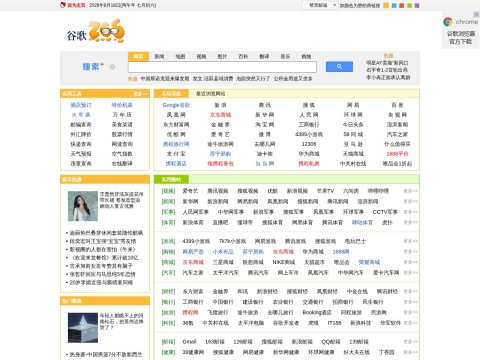Pick the green theme color swatch
This screenshot has height=360, width=480.
409,5
